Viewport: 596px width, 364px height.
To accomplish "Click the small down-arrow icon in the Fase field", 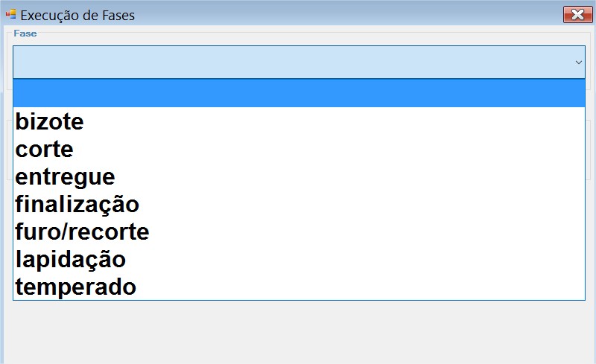I will tap(579, 63).
